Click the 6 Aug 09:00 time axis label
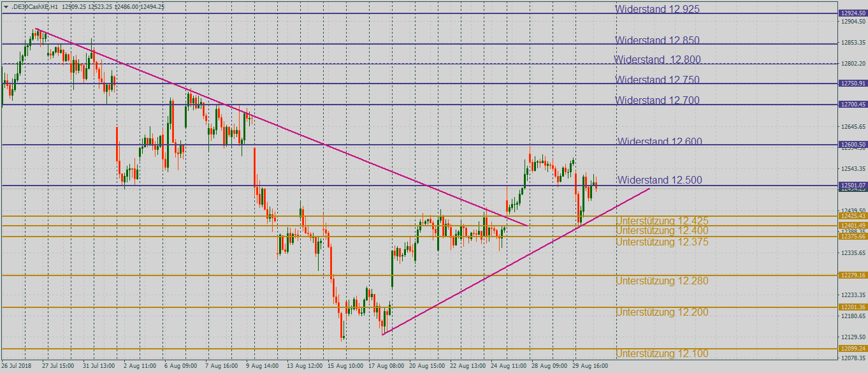Image resolution: width=868 pixels, height=373 pixels. (180, 367)
